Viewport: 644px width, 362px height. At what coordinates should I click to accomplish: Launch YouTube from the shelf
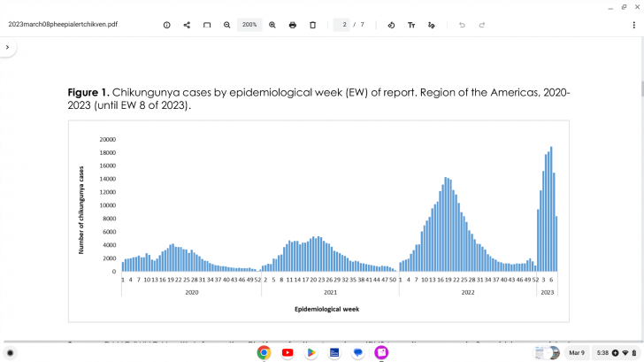point(287,352)
